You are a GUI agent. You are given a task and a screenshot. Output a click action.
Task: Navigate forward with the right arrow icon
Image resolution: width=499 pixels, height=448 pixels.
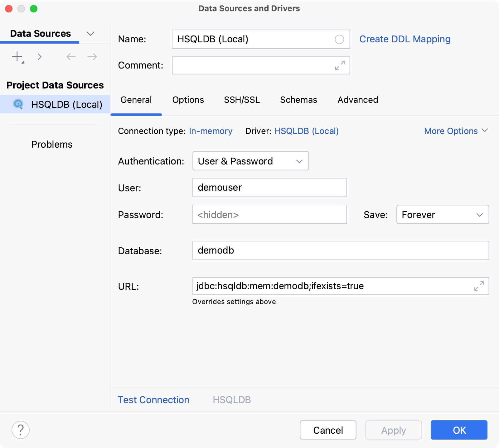[91, 57]
